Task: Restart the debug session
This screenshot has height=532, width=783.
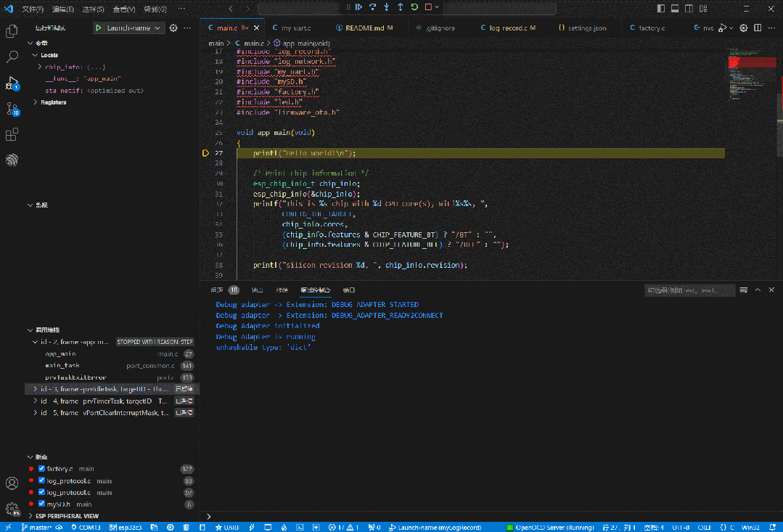Action: (x=414, y=7)
